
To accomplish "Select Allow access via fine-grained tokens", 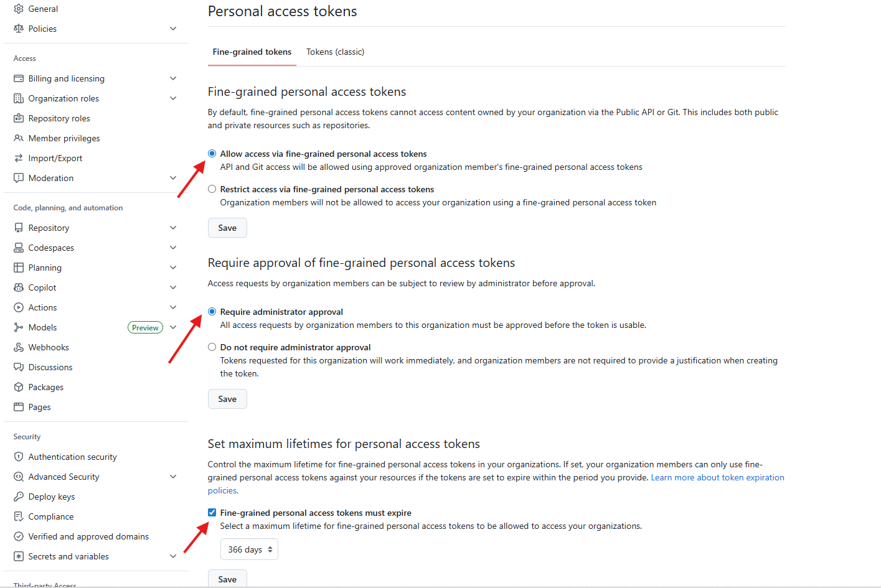I will pyautogui.click(x=212, y=154).
